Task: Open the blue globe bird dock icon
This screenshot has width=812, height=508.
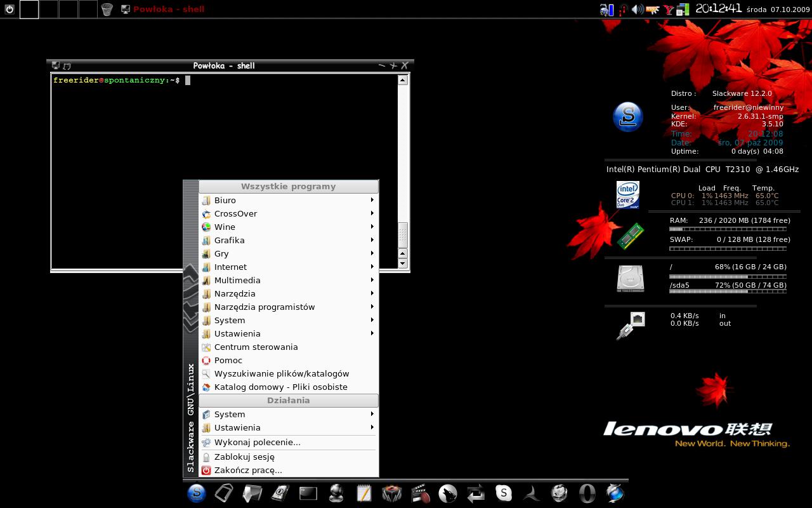Action: [615, 493]
